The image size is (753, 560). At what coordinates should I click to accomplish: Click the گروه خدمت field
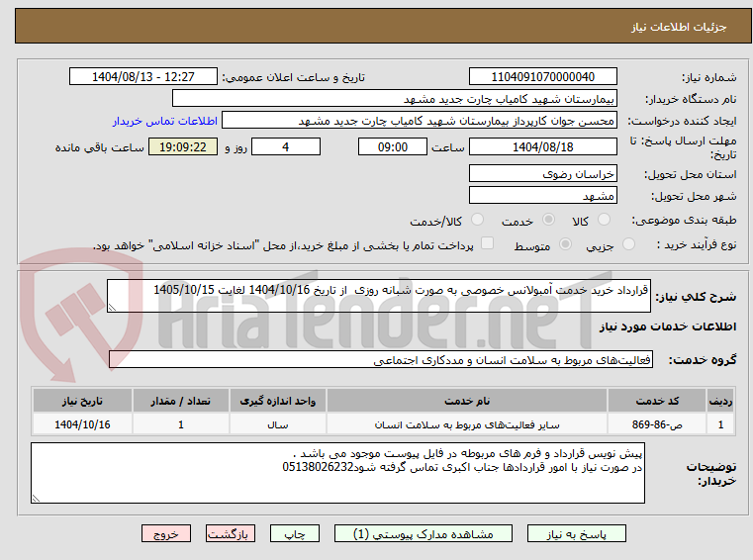(x=381, y=359)
